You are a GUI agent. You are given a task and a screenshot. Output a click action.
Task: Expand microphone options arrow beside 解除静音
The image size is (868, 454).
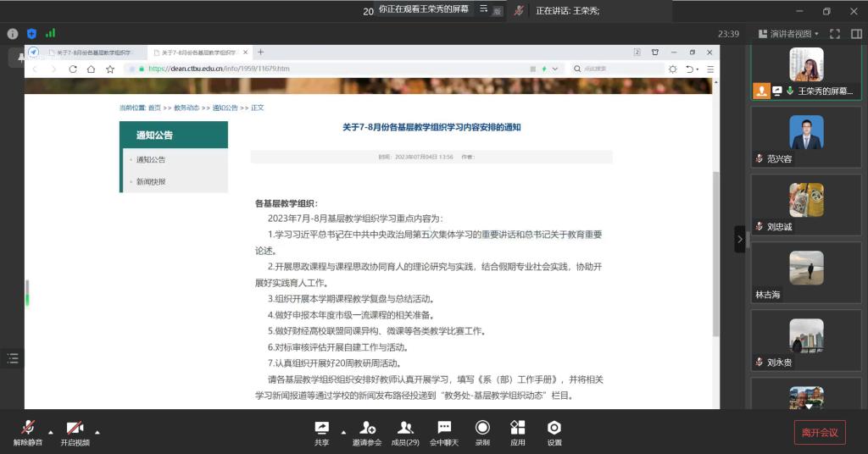click(x=51, y=432)
